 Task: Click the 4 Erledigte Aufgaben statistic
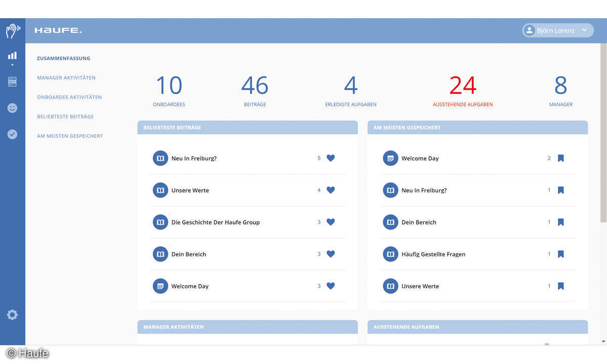[x=351, y=91]
